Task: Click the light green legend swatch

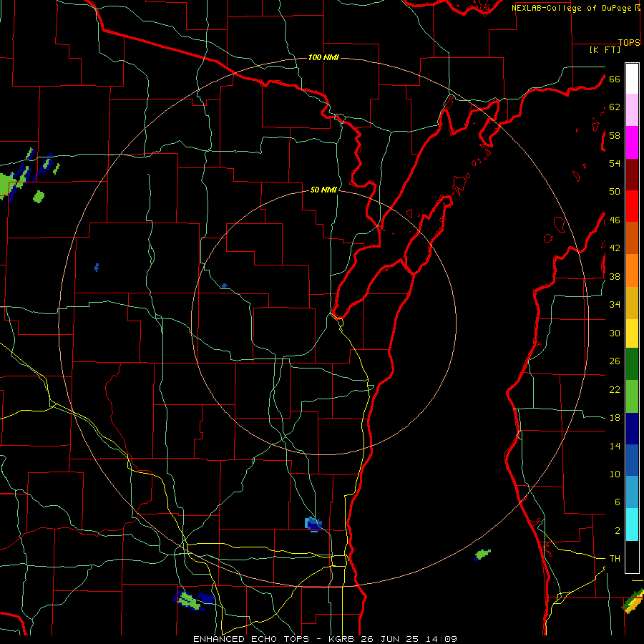Action: pos(632,396)
